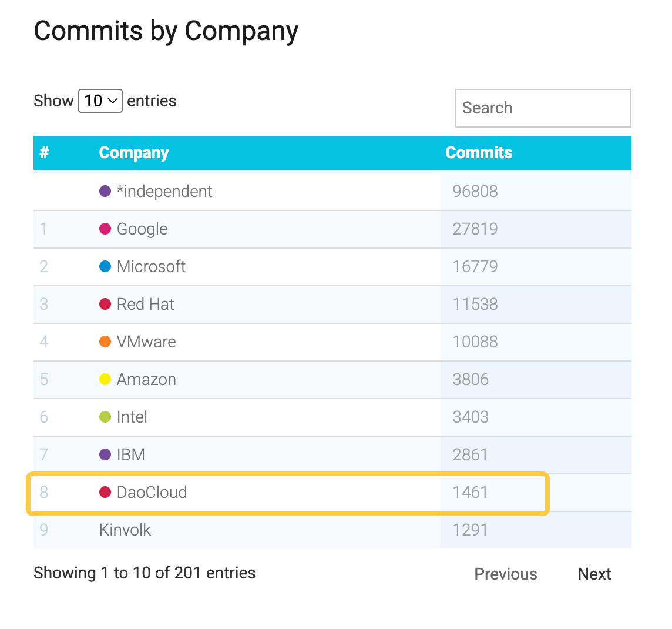Click DaoCloud's red color dot

coord(105,492)
